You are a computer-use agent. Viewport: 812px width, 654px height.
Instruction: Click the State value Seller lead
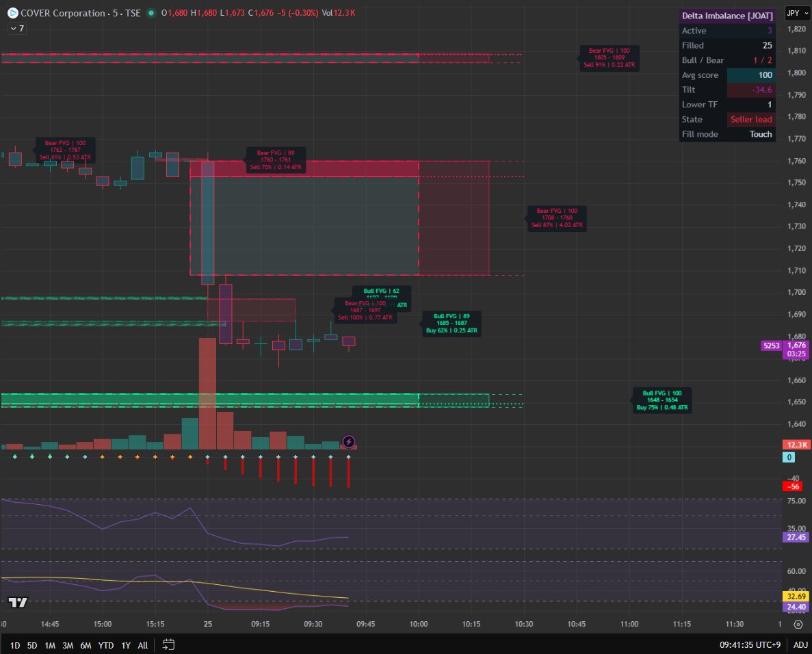(x=751, y=119)
